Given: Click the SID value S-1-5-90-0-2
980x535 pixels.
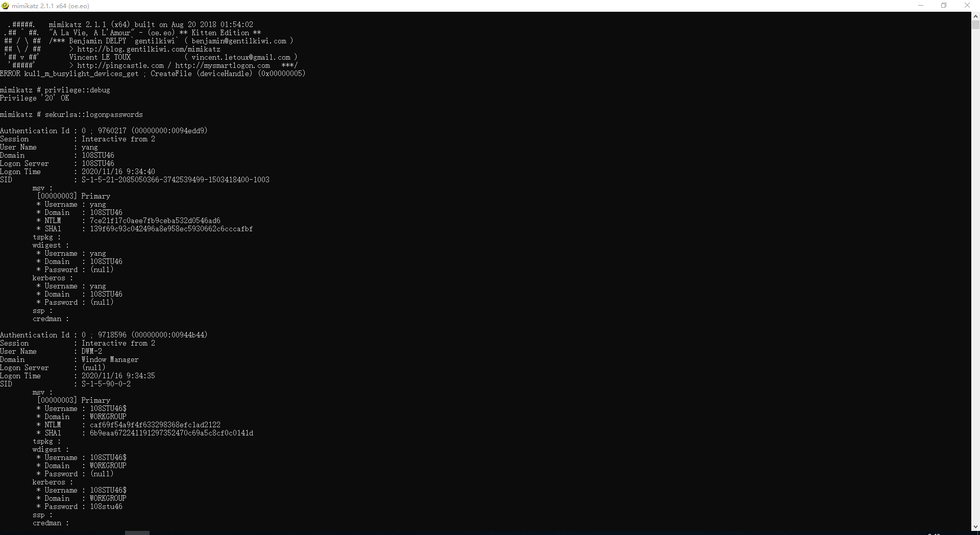Looking at the screenshot, I should (x=106, y=384).
